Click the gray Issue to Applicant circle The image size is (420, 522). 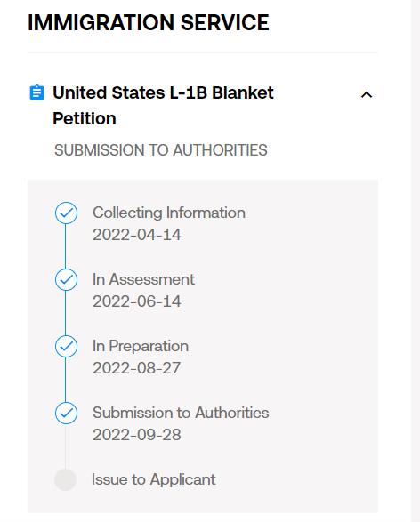(x=65, y=479)
